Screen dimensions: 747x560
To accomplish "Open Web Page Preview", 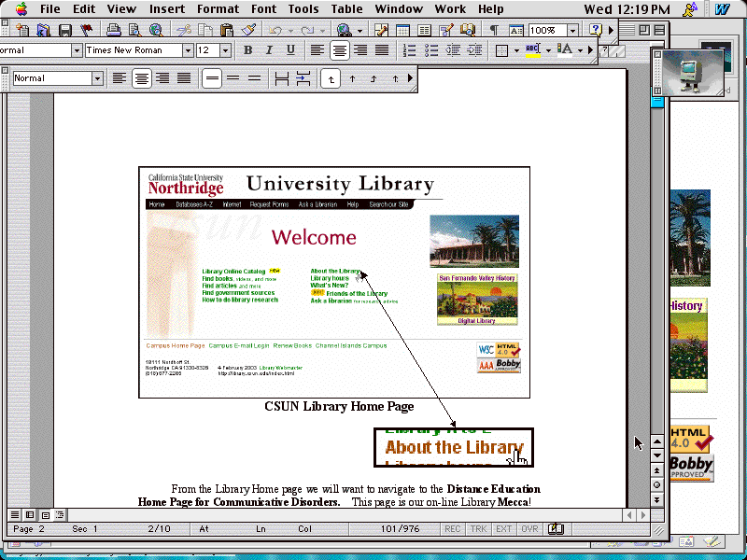I will coord(156,30).
